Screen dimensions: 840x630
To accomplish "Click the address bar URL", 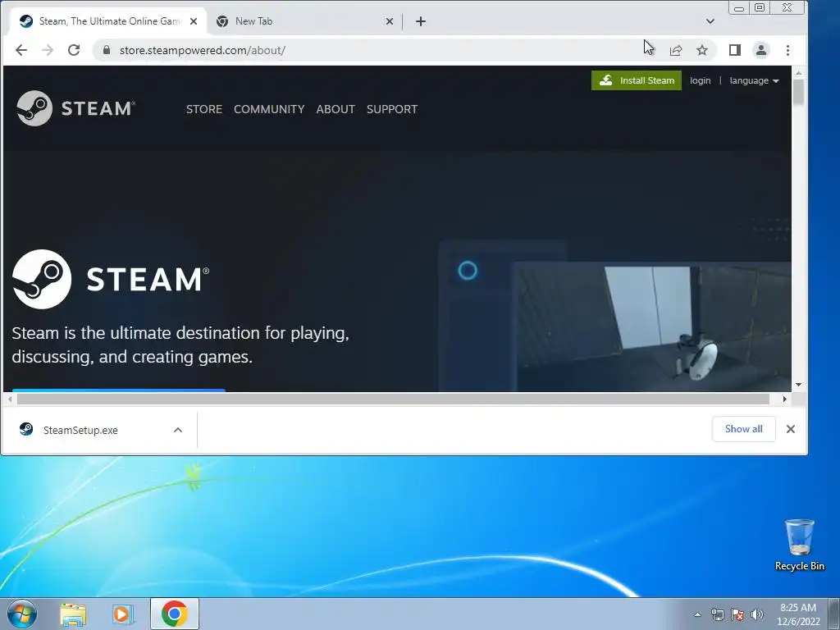I will 203,50.
